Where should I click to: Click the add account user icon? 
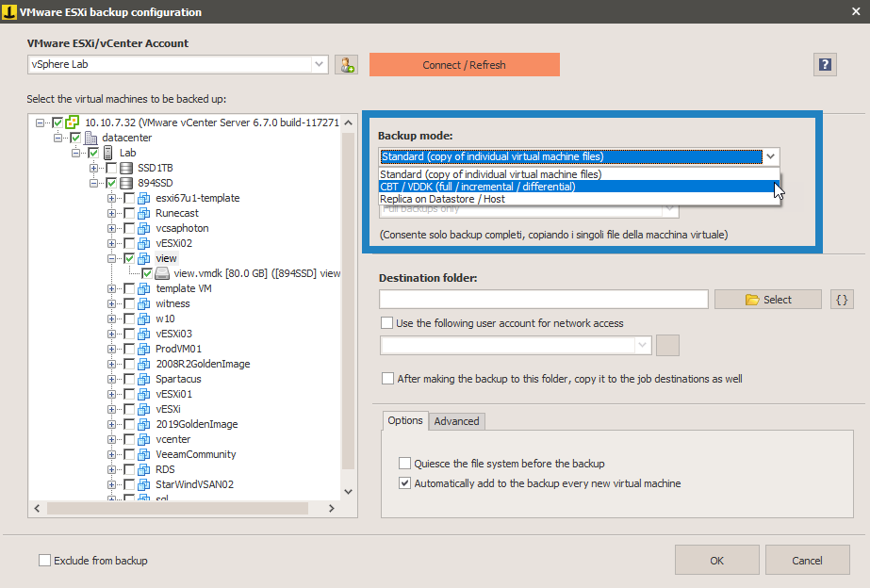tap(346, 65)
